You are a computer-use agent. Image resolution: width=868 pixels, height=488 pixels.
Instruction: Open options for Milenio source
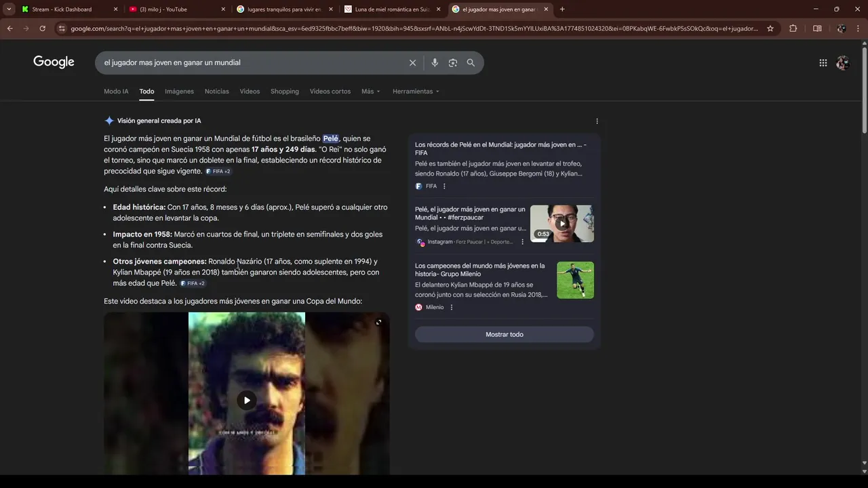point(452,308)
